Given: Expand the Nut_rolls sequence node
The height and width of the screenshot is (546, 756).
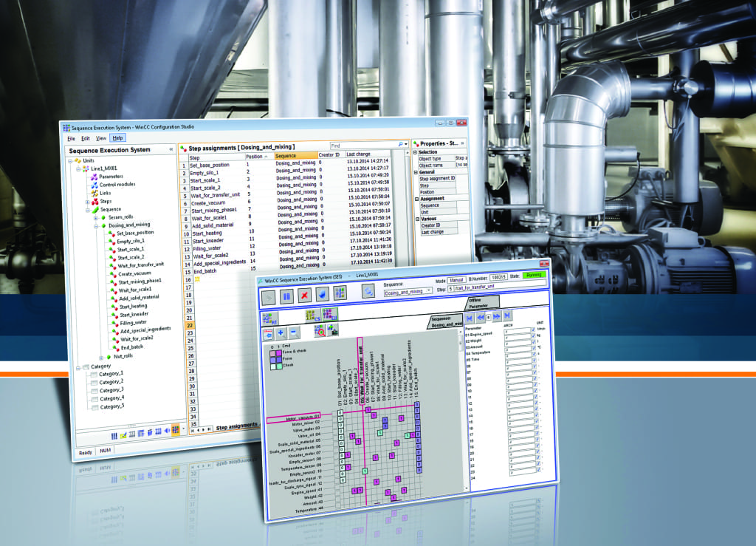Looking at the screenshot, I should 100,358.
